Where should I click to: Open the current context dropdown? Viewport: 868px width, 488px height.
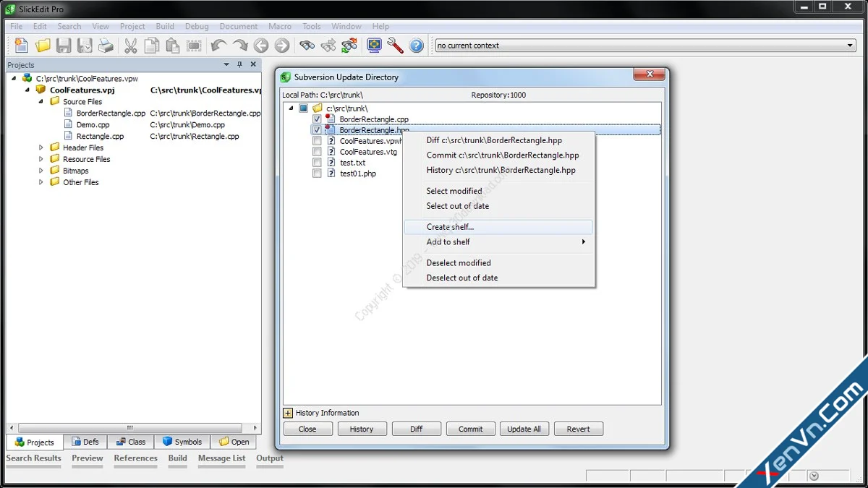click(x=851, y=46)
